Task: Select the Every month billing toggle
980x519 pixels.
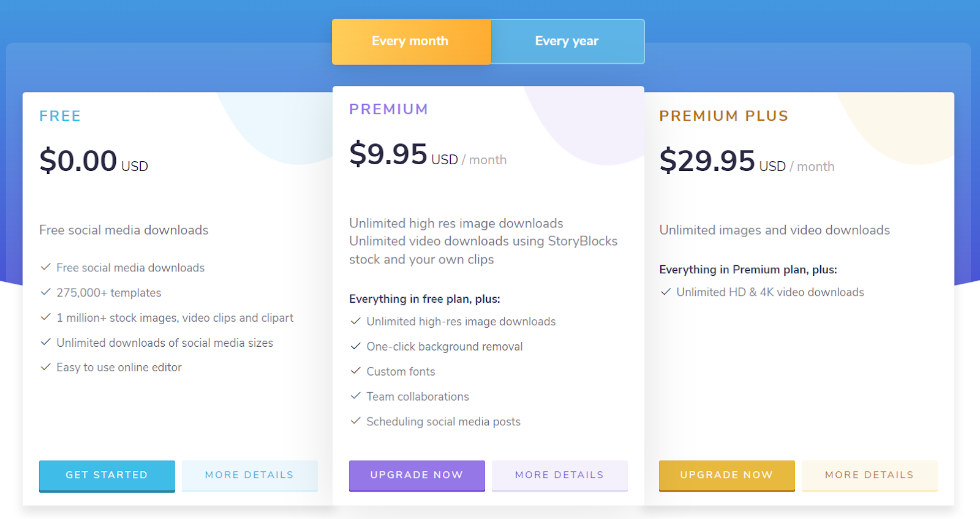Action: point(410,42)
